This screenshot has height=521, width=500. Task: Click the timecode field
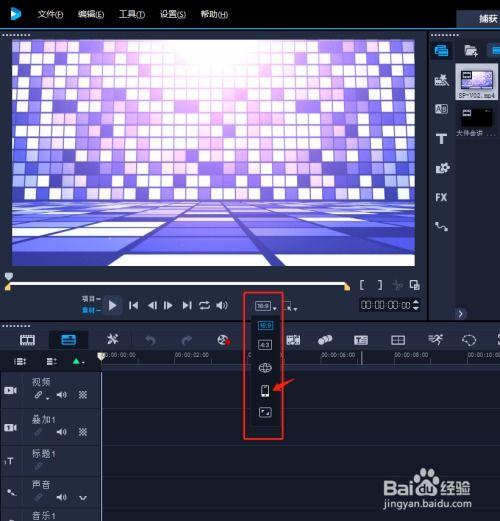(386, 305)
